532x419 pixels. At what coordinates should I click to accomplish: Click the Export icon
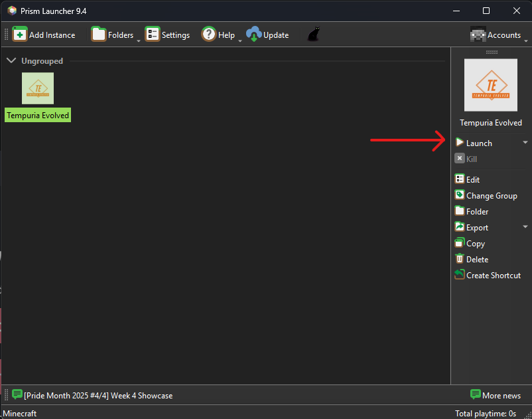(x=460, y=226)
